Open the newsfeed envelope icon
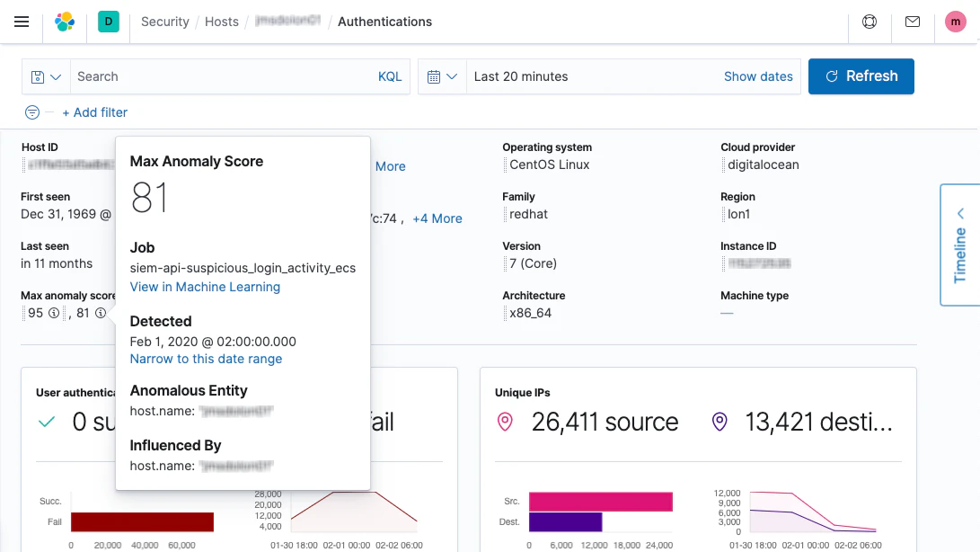 coord(912,22)
